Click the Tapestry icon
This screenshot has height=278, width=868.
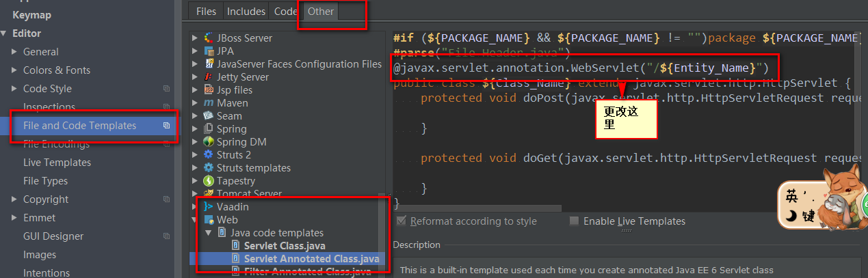[209, 181]
